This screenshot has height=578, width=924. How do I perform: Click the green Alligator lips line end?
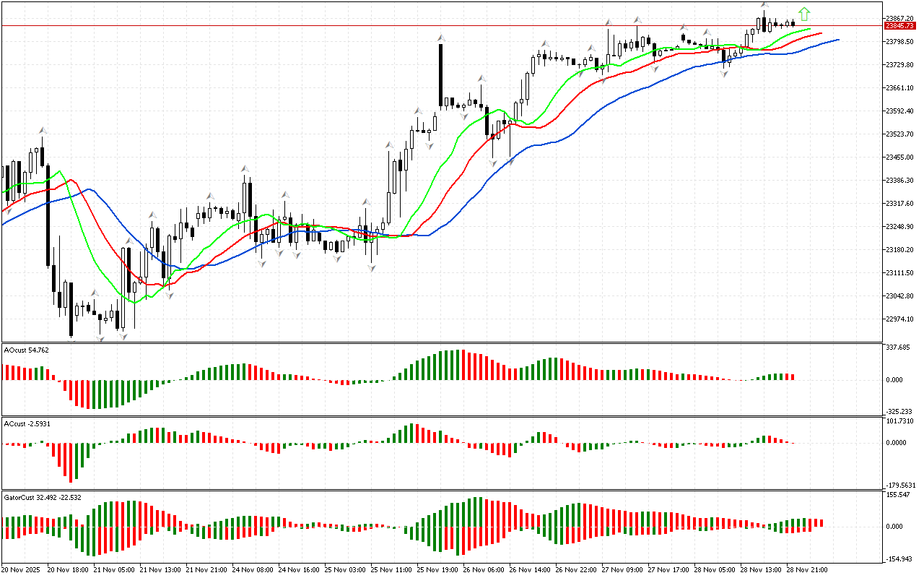[x=810, y=30]
